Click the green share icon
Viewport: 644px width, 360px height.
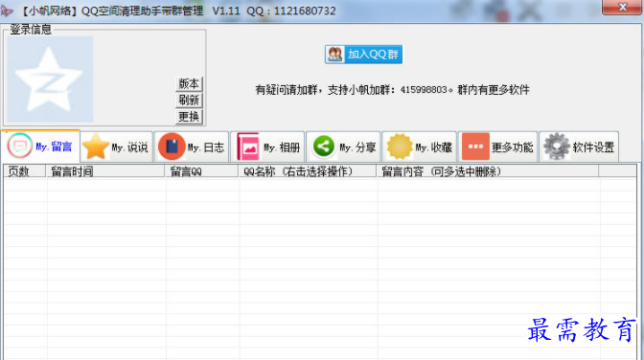[324, 146]
